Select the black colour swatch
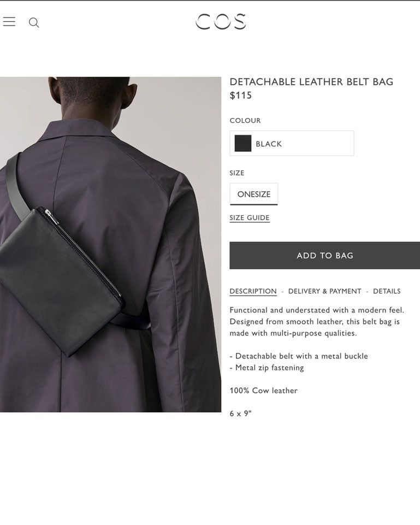420x525 pixels. (x=242, y=144)
